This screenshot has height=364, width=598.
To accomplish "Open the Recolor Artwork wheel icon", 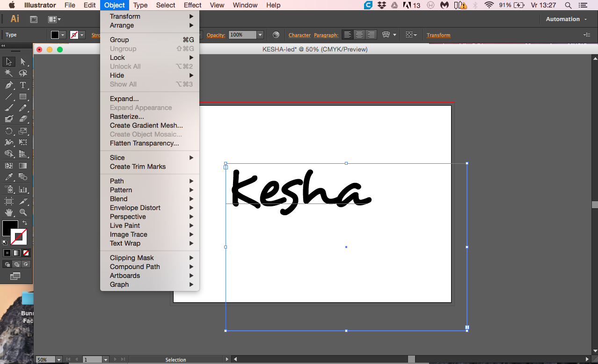I will coord(276,35).
